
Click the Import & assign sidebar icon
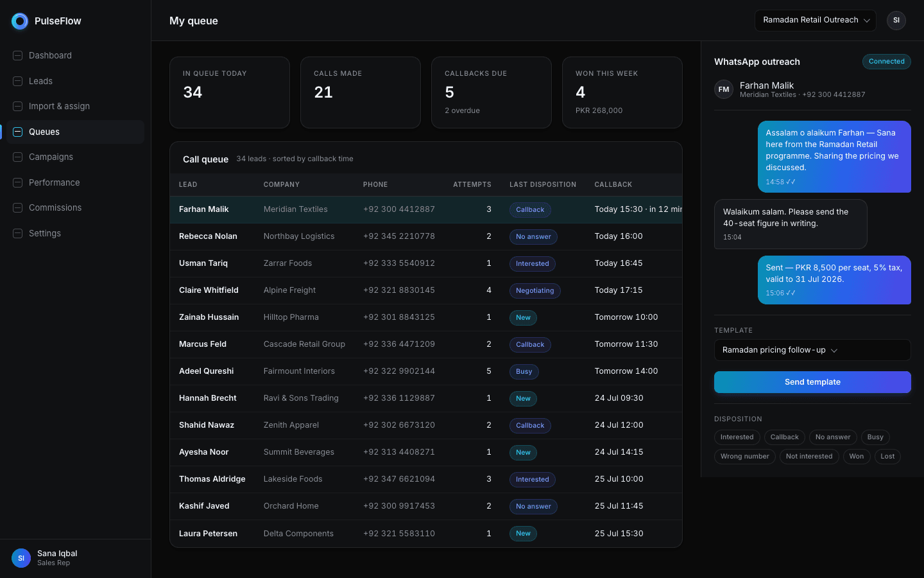(x=18, y=107)
